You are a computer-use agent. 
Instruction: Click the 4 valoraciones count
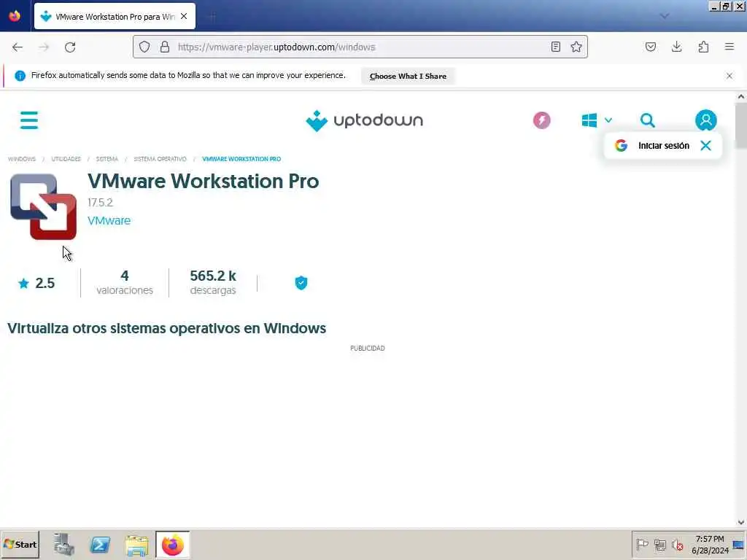125,282
